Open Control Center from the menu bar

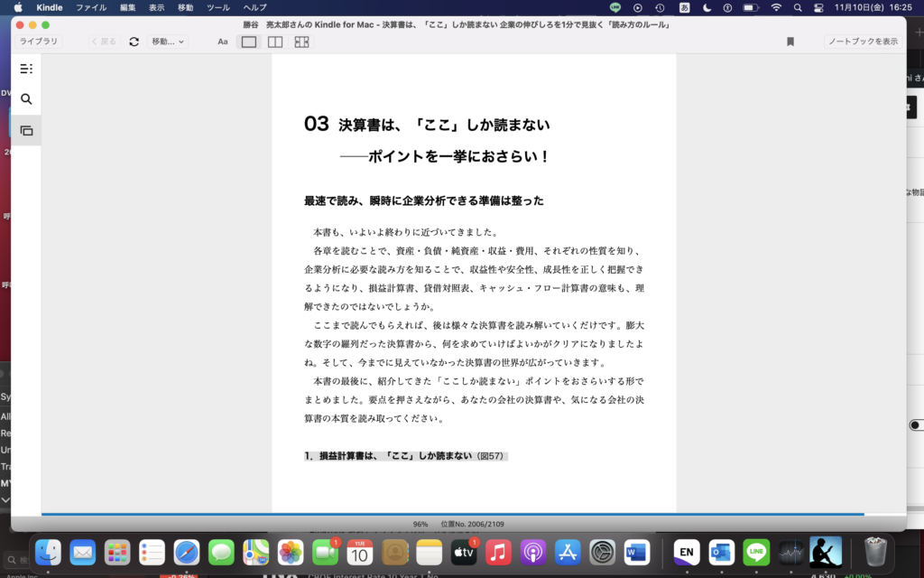pos(819,7)
